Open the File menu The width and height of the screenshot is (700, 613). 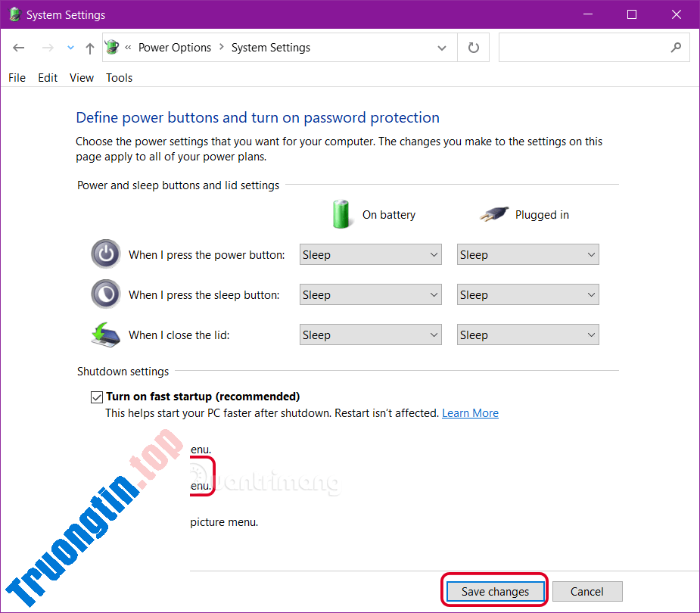click(17, 77)
